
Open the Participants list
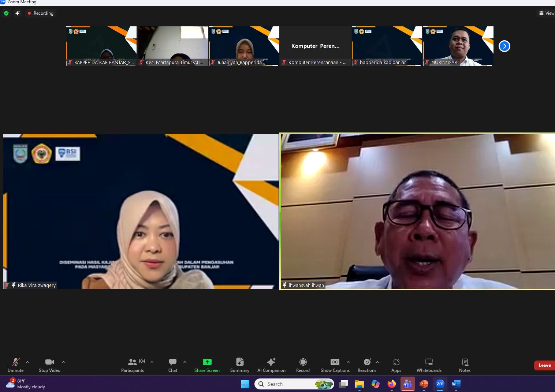[x=133, y=365]
